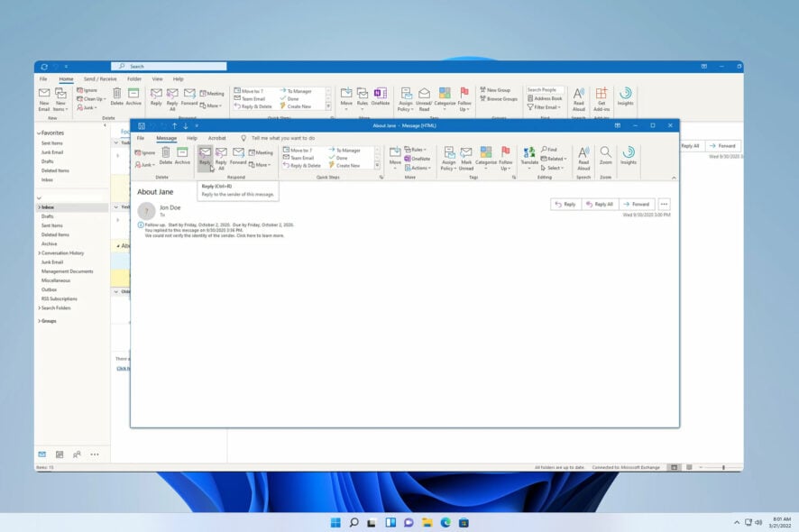Image resolution: width=799 pixels, height=532 pixels.
Task: Open taskbar search magnifier
Action: (x=354, y=522)
